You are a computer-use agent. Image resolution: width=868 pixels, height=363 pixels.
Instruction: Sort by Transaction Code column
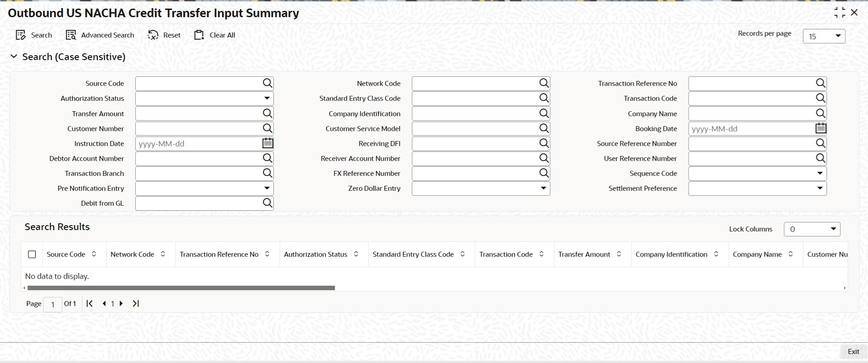541,254
